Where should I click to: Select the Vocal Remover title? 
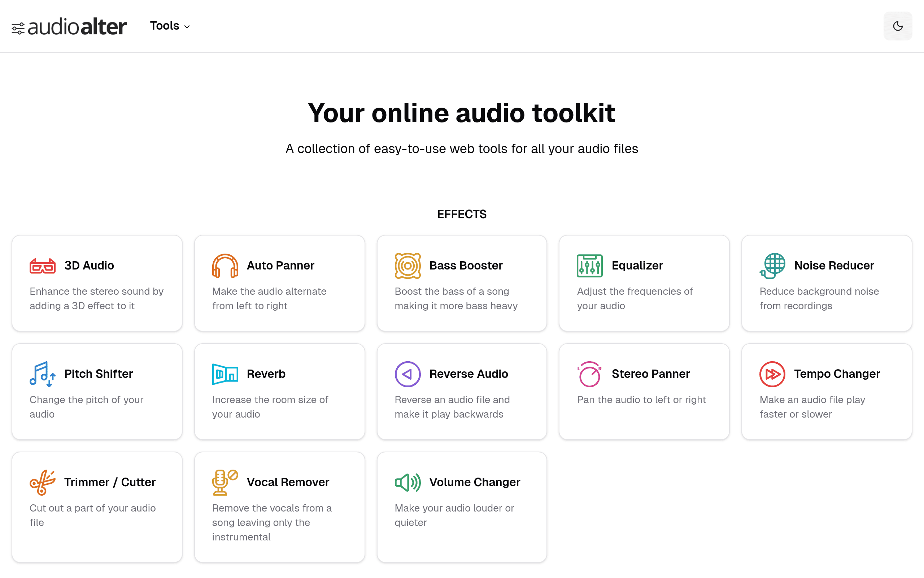[288, 482]
